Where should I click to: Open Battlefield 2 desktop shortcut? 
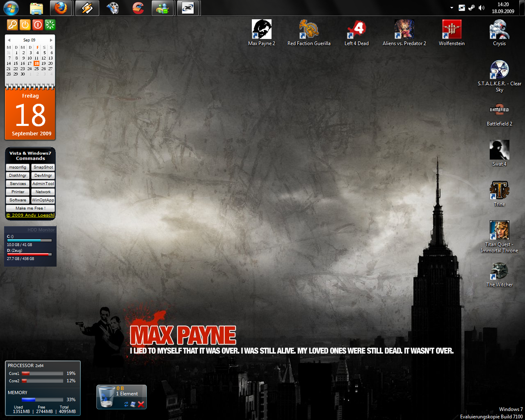[499, 114]
